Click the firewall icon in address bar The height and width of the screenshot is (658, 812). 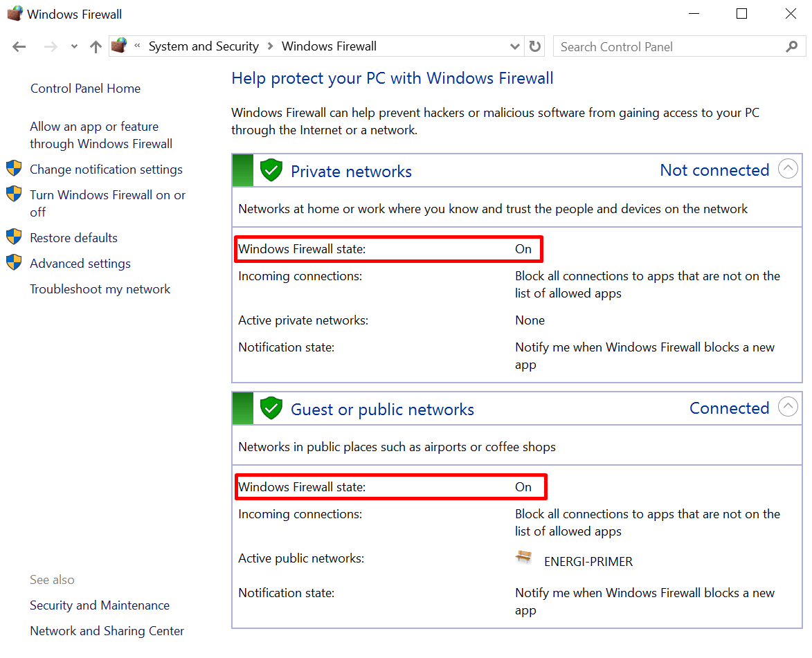click(119, 46)
